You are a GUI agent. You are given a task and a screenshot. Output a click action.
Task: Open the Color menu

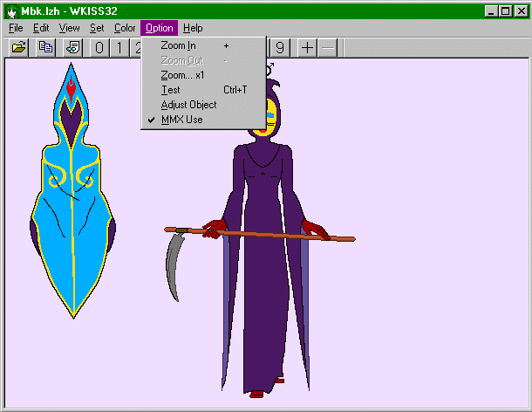tap(125, 28)
